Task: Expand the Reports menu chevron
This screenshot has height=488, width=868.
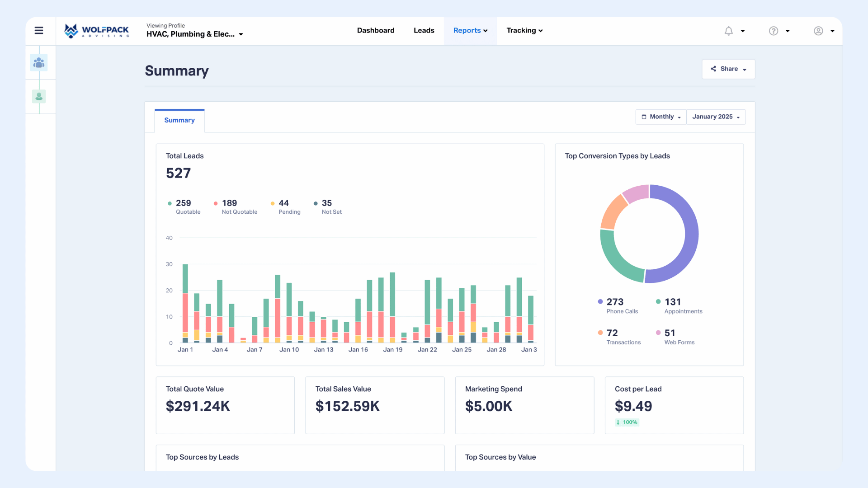Action: (485, 31)
